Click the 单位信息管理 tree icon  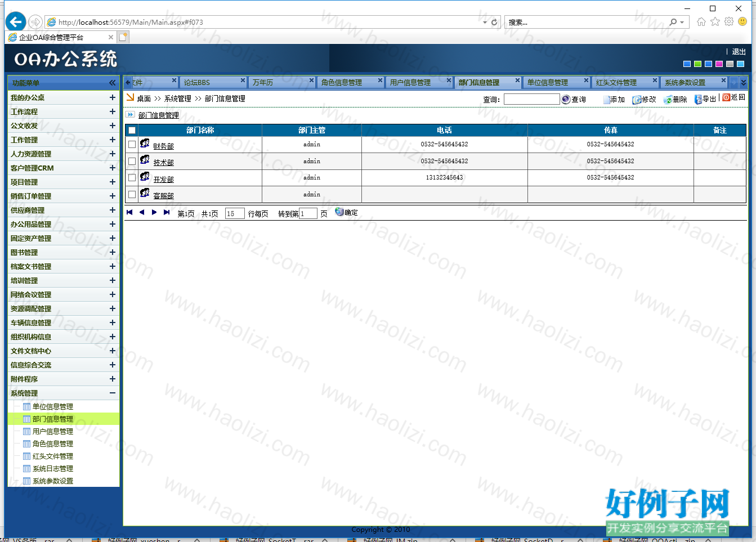tap(26, 406)
